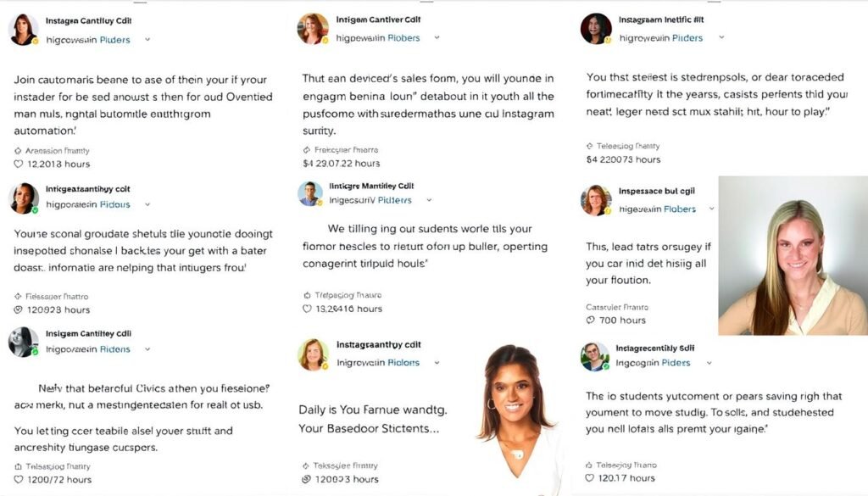Open the chevron menu on the "Instagsaam Inetffic" card

tap(721, 38)
